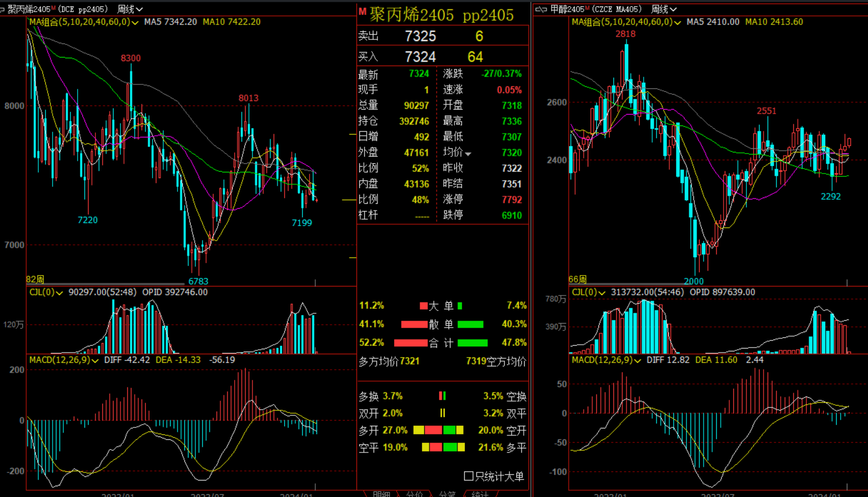The width and height of the screenshot is (868, 497).
Task: Click the 空平 colored bar indicator
Action: point(443,447)
